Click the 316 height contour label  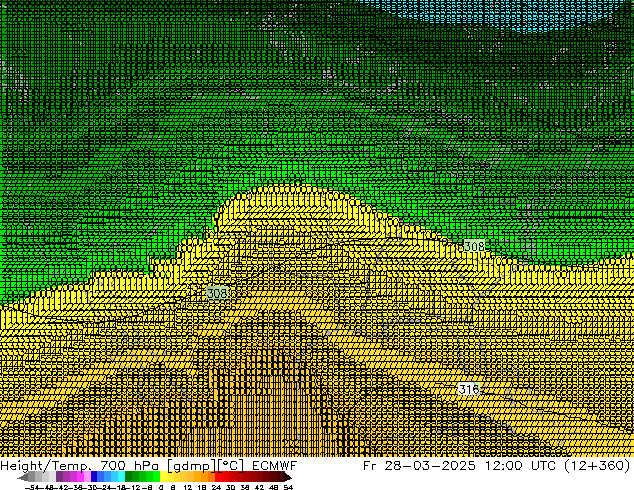tap(469, 389)
